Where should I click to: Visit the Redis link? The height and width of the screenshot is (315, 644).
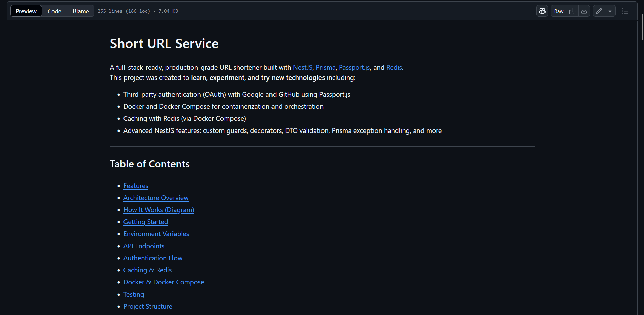[x=394, y=67]
